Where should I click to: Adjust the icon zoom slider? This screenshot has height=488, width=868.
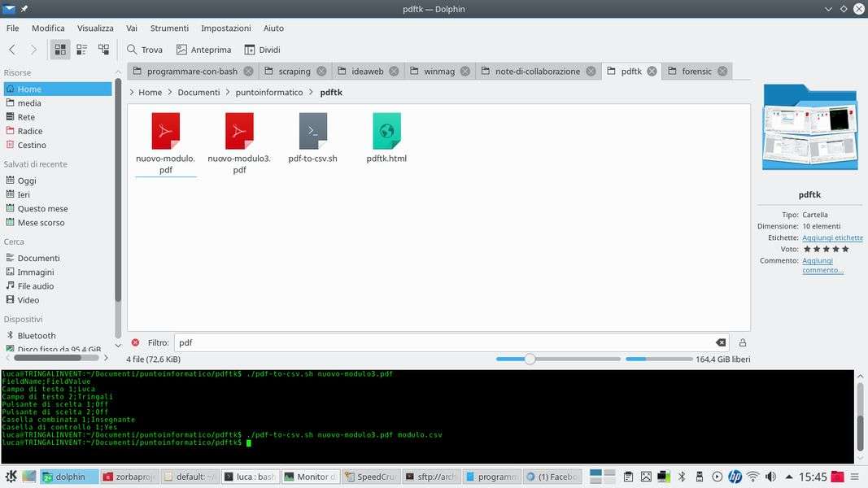tap(530, 359)
